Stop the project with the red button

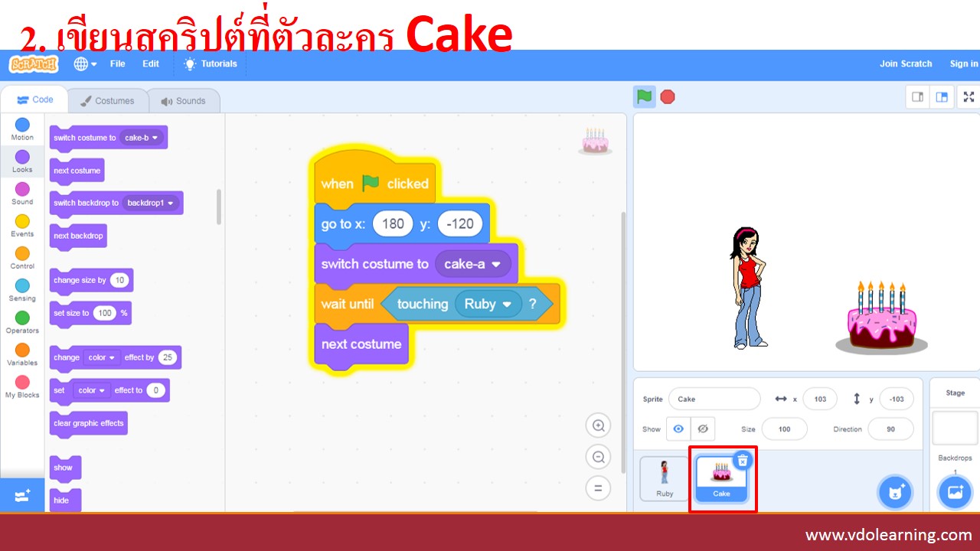click(668, 97)
